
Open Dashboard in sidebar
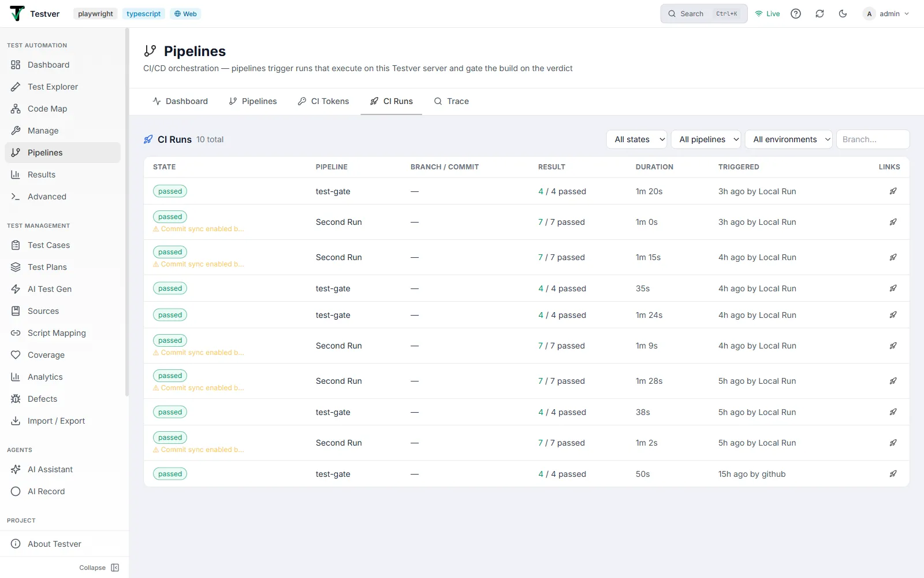click(x=62, y=65)
